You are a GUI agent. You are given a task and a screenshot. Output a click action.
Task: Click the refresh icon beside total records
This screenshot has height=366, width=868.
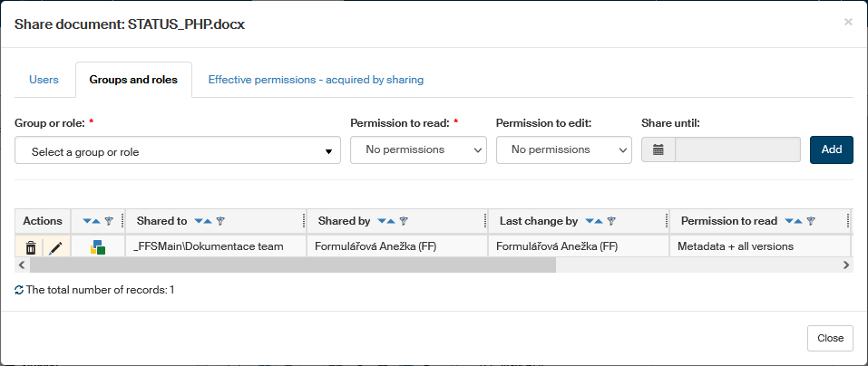click(x=19, y=291)
